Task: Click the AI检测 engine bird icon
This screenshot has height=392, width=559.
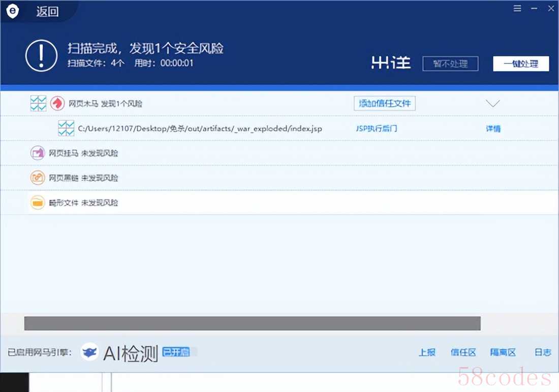Action: [89, 352]
